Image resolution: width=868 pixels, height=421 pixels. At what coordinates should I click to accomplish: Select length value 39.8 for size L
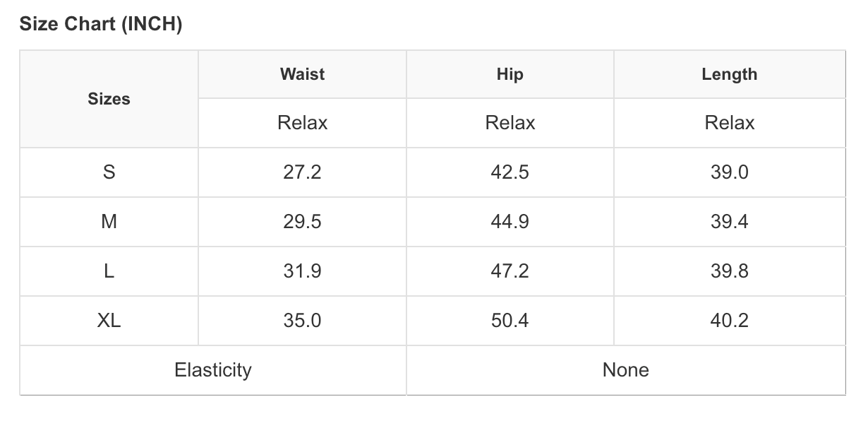coord(729,271)
